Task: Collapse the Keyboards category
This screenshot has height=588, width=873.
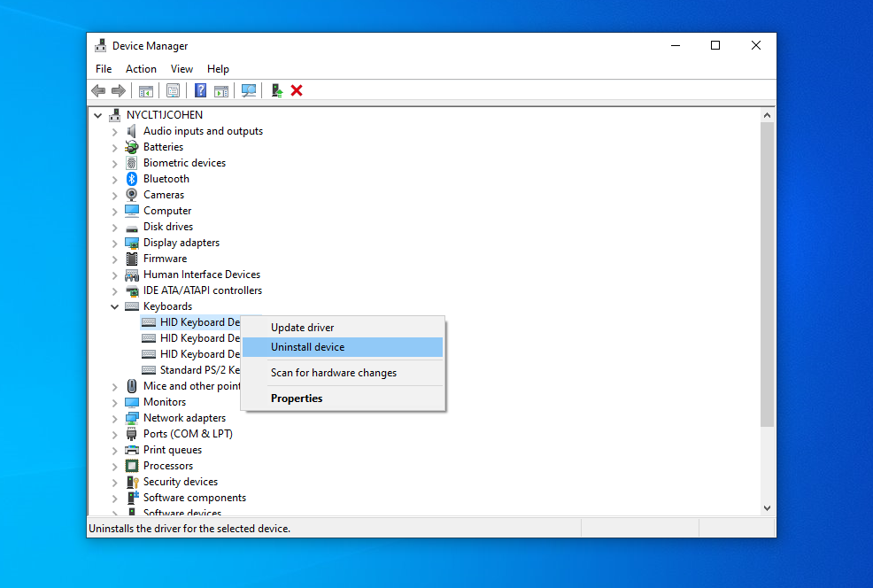Action: [x=114, y=306]
